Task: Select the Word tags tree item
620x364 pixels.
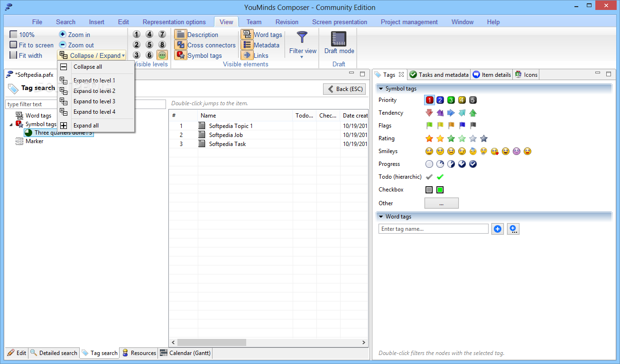Action: (33, 115)
